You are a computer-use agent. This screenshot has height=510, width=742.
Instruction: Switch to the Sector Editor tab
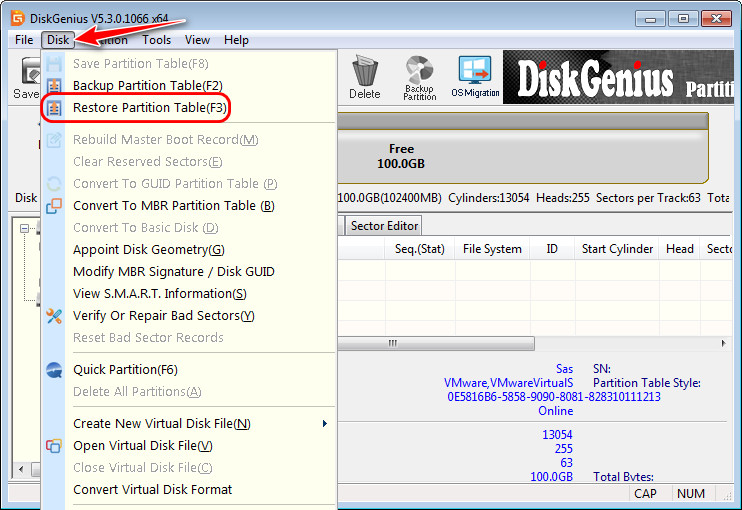(384, 226)
